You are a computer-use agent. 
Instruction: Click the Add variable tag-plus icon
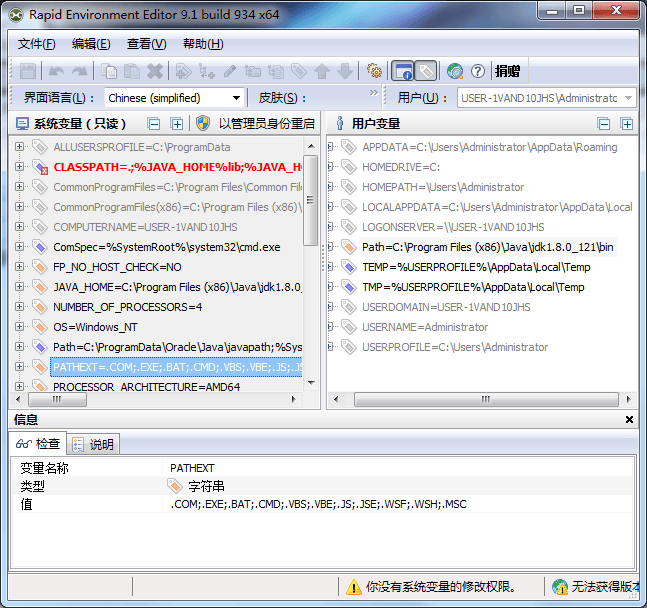184,71
